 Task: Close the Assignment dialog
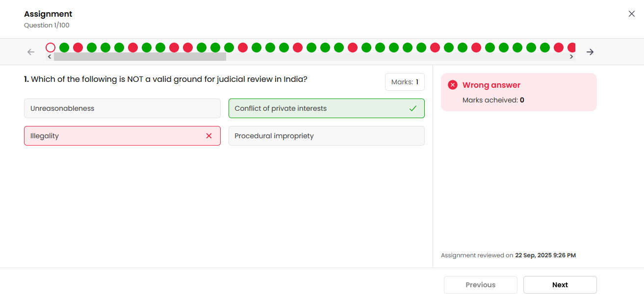click(632, 14)
